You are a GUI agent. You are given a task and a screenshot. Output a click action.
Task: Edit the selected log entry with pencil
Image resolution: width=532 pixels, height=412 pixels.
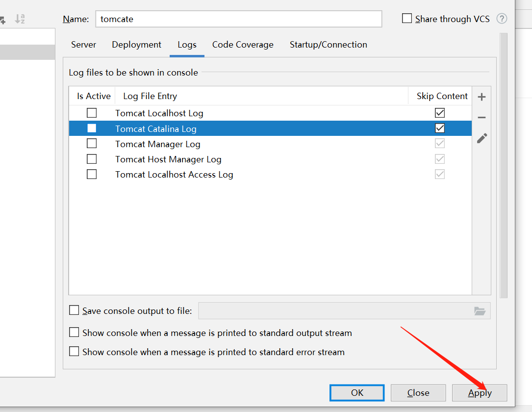pyautogui.click(x=482, y=138)
